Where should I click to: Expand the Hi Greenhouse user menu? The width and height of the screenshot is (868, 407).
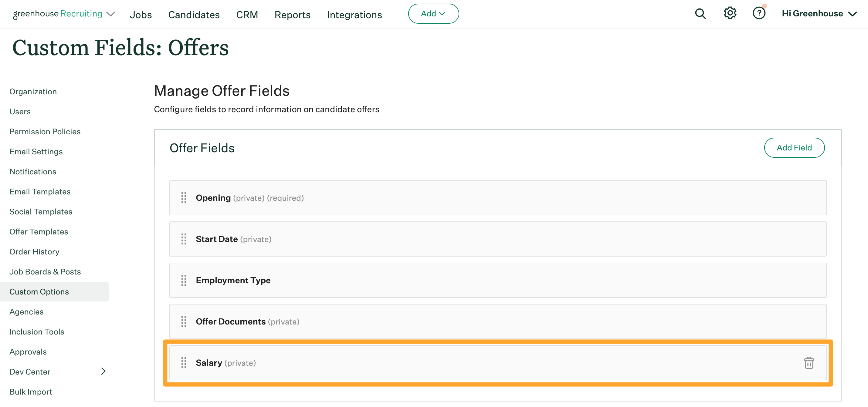[x=819, y=14]
